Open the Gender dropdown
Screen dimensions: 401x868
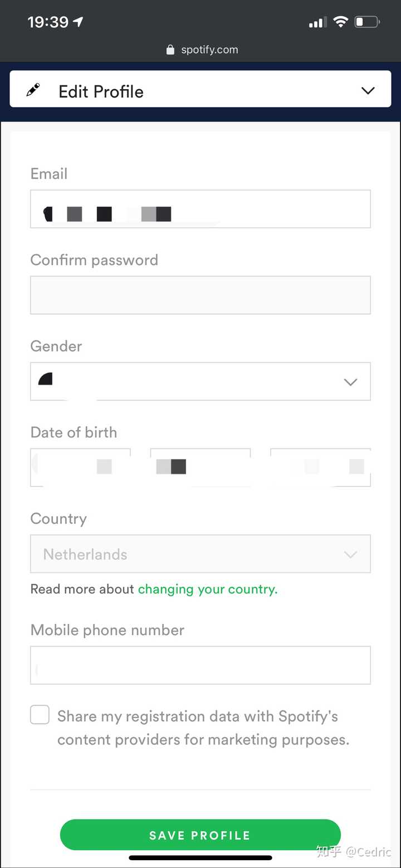tap(200, 382)
